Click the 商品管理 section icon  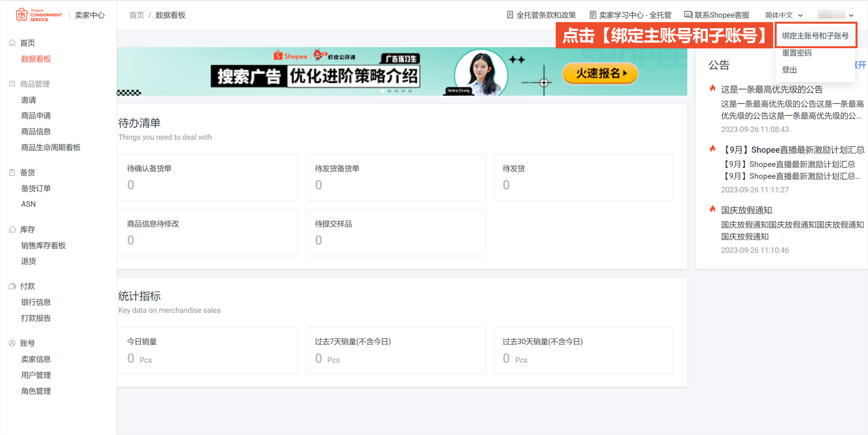click(x=12, y=84)
